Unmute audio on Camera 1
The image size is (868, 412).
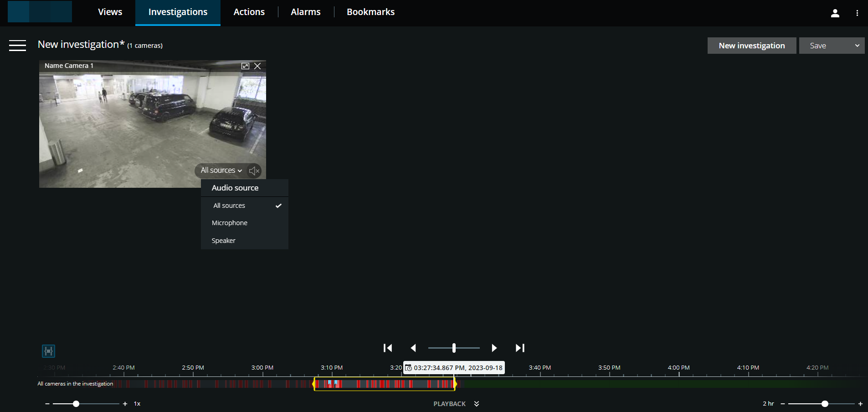(x=254, y=171)
